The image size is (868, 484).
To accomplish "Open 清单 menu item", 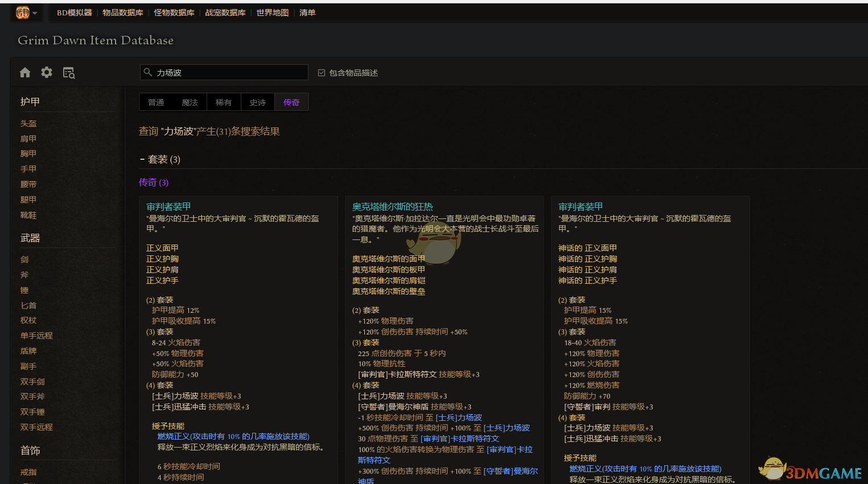I will [x=307, y=13].
